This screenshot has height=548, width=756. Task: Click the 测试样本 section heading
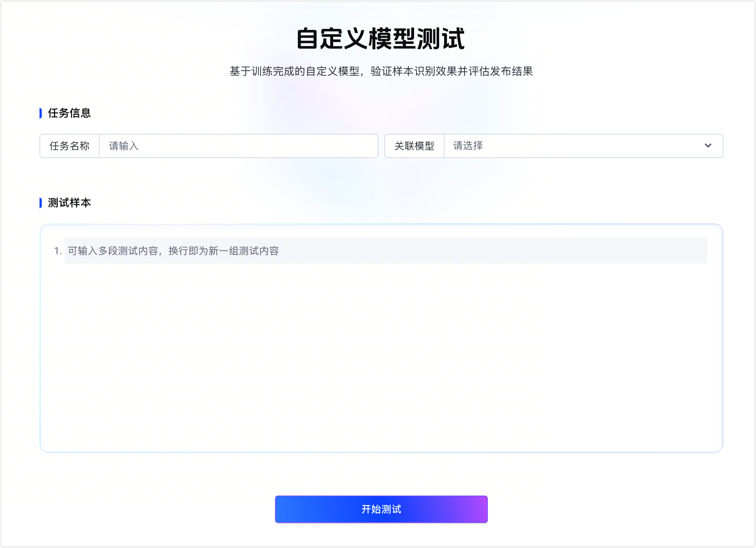tap(69, 203)
